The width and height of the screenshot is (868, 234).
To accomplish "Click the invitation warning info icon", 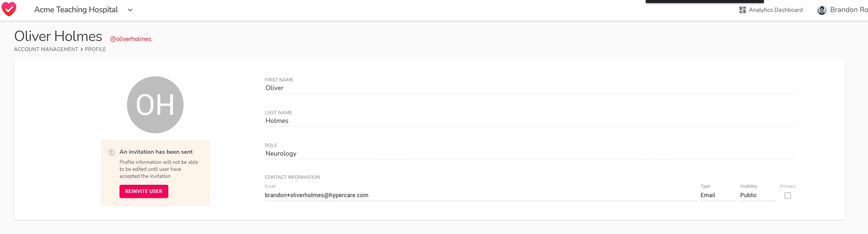I will (112, 152).
